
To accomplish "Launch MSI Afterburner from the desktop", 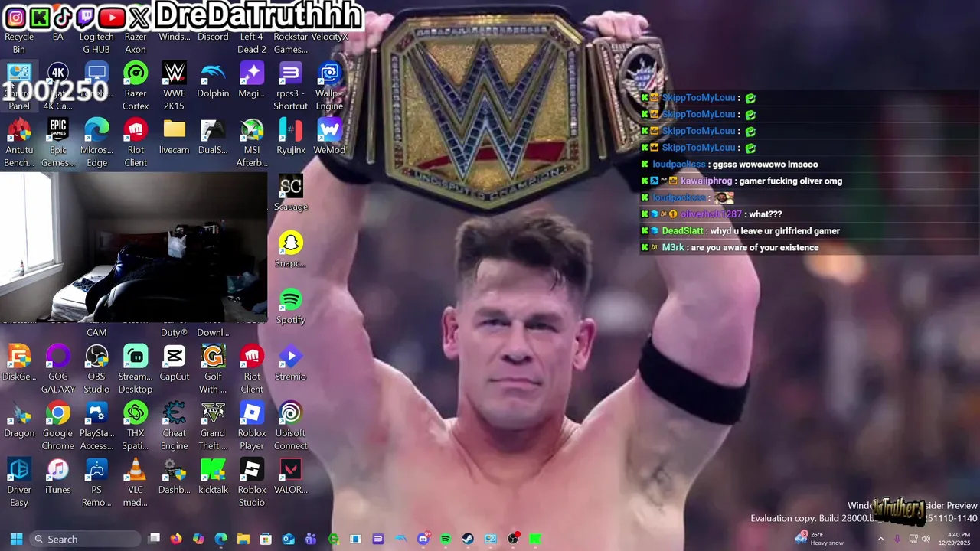I will click(x=252, y=143).
